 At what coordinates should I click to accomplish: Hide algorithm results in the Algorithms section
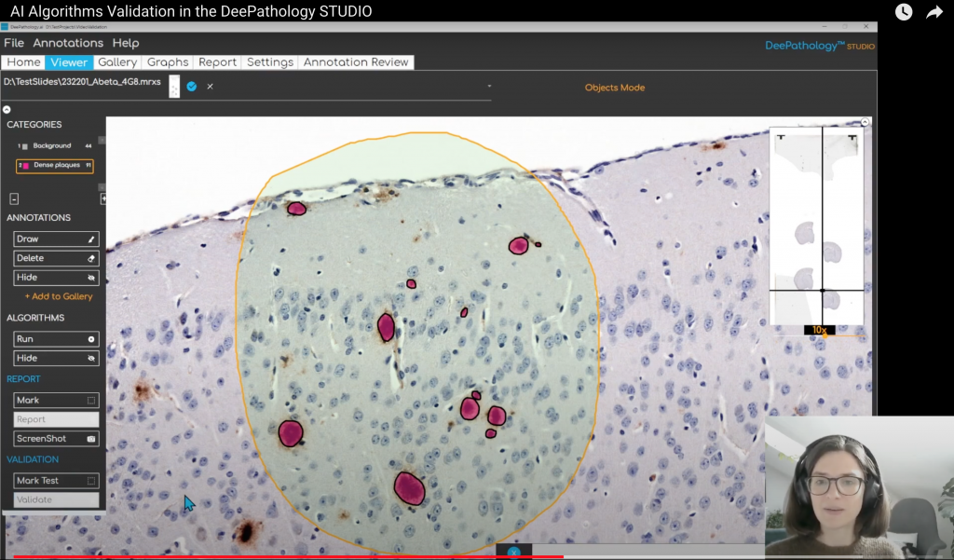click(x=56, y=359)
